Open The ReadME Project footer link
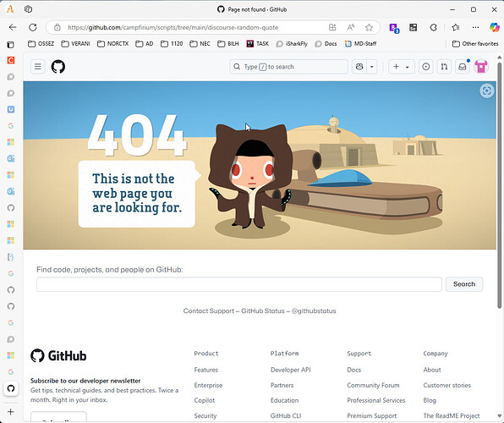This screenshot has height=423, width=504. [x=452, y=416]
